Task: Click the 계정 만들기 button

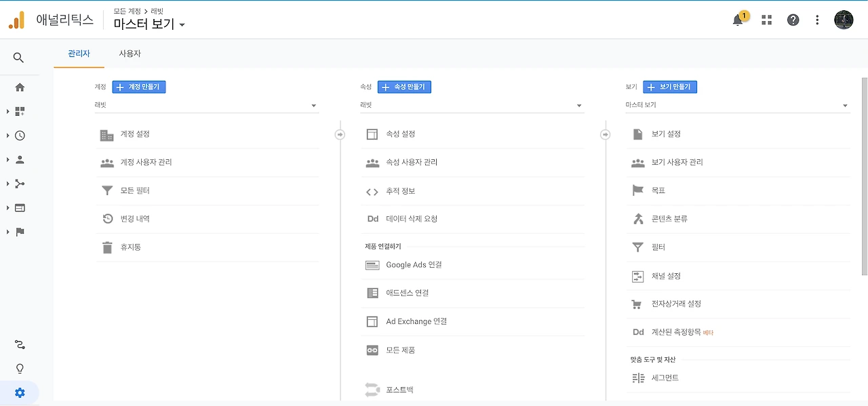Action: click(139, 87)
